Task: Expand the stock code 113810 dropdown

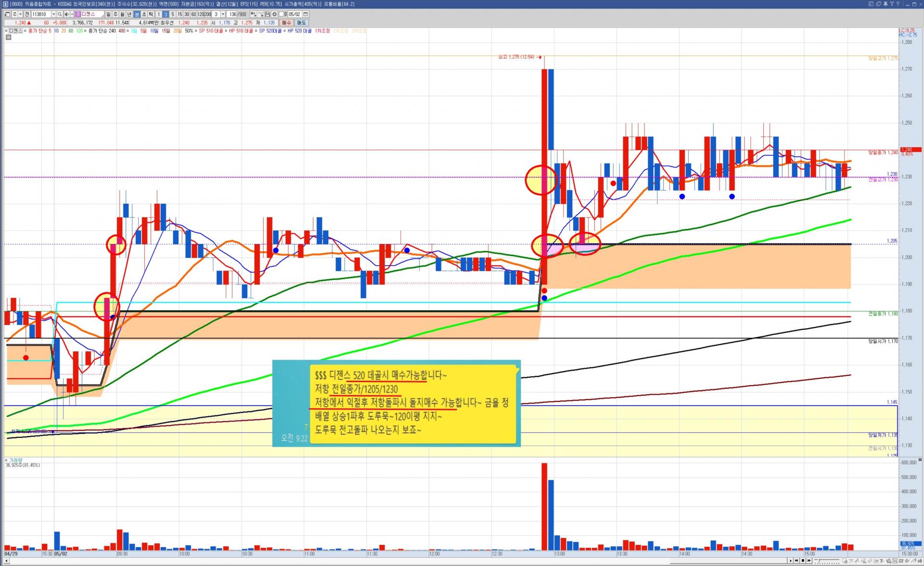Action: click(53, 14)
